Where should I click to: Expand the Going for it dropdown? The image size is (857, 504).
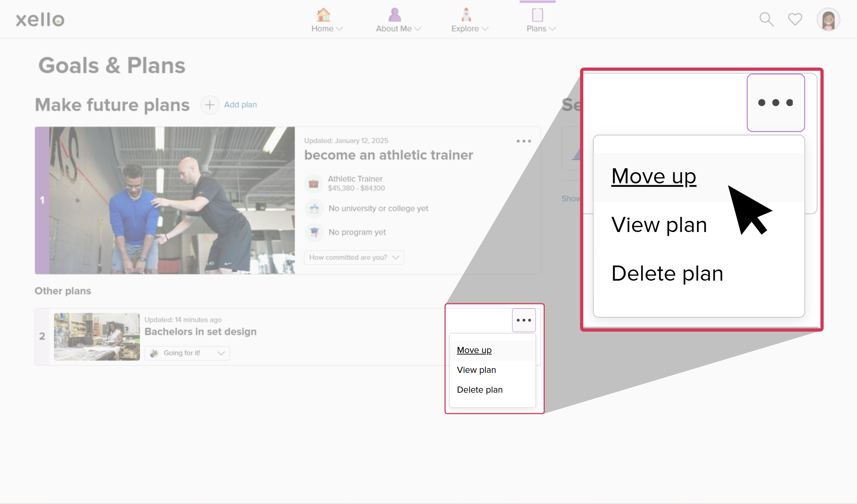click(x=187, y=353)
